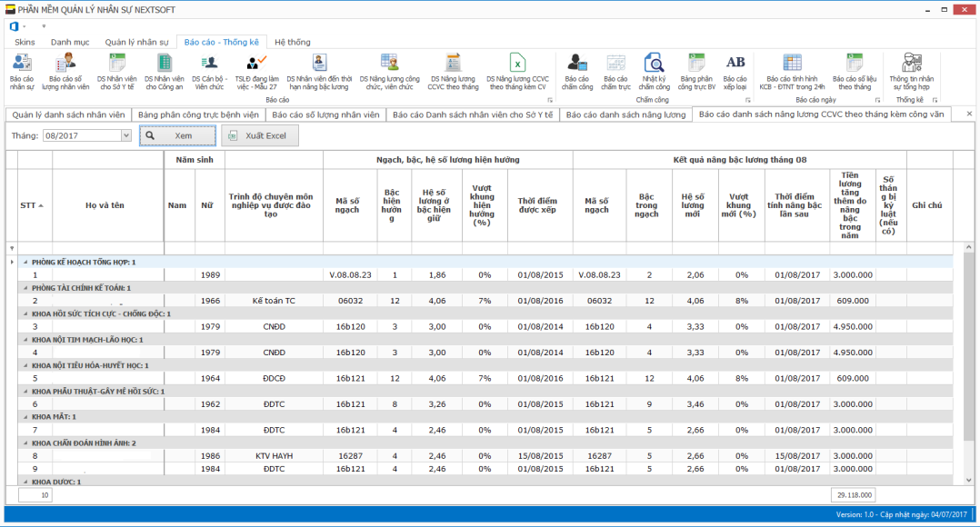This screenshot has height=527, width=980.
Task: Switch to the Hệ thống ribbon tab
Action: tap(292, 42)
